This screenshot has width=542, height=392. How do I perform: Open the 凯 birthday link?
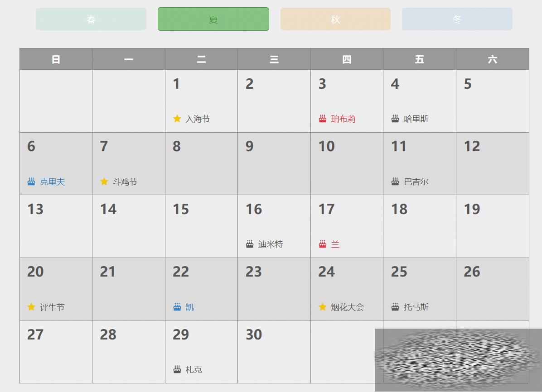click(190, 307)
